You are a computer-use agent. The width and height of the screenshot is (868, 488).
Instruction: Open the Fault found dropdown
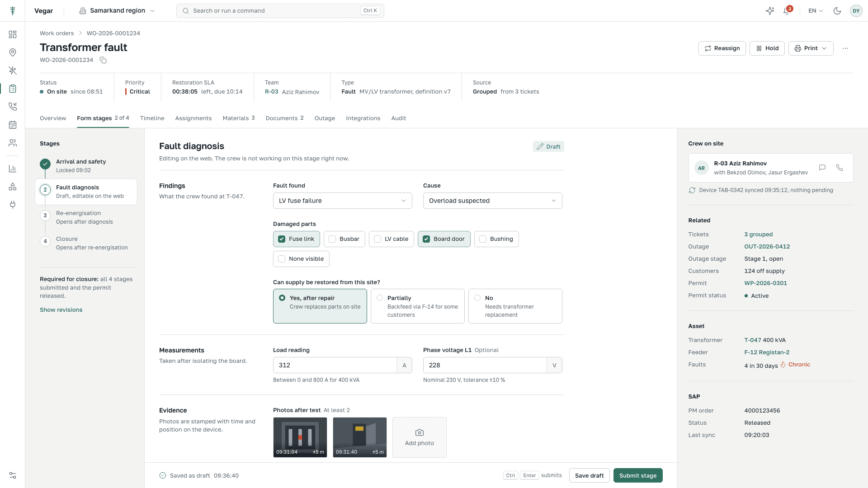tap(343, 201)
